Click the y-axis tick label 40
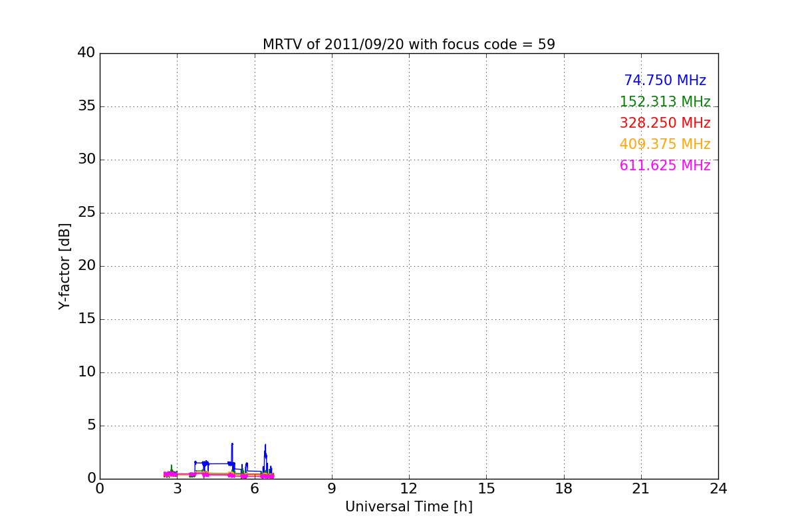Image resolution: width=798 pixels, height=532 pixels. 86,53
